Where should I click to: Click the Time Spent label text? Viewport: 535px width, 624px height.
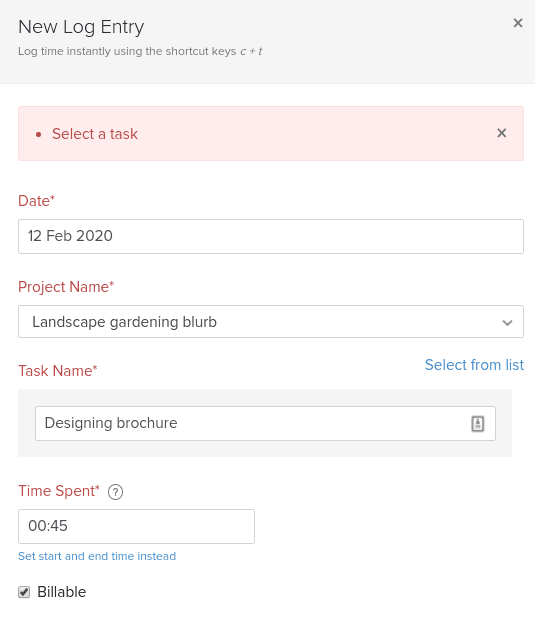(x=59, y=491)
